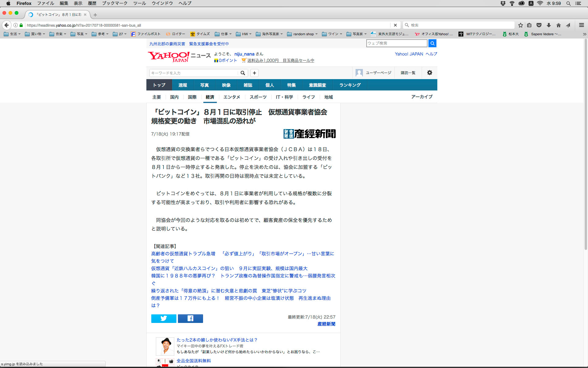The image size is (588, 368).
Task: Expand the 買い物 bookmarks folder
Action: 35,34
